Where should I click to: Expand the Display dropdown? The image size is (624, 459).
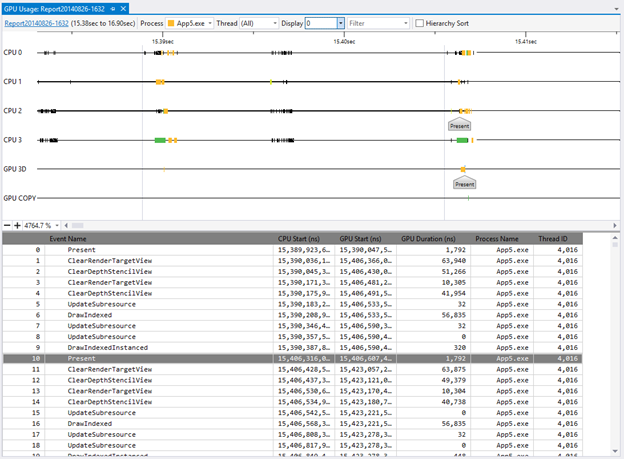[x=340, y=22]
